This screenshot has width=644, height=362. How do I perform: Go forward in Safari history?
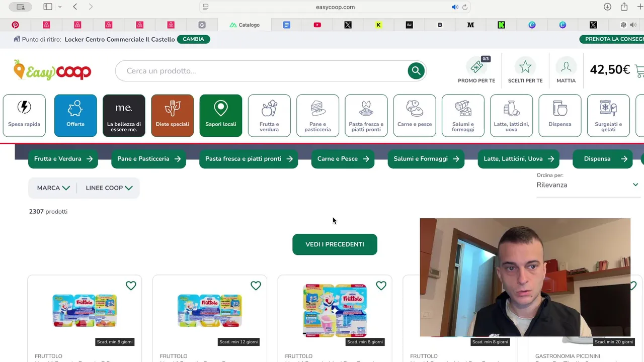click(91, 7)
